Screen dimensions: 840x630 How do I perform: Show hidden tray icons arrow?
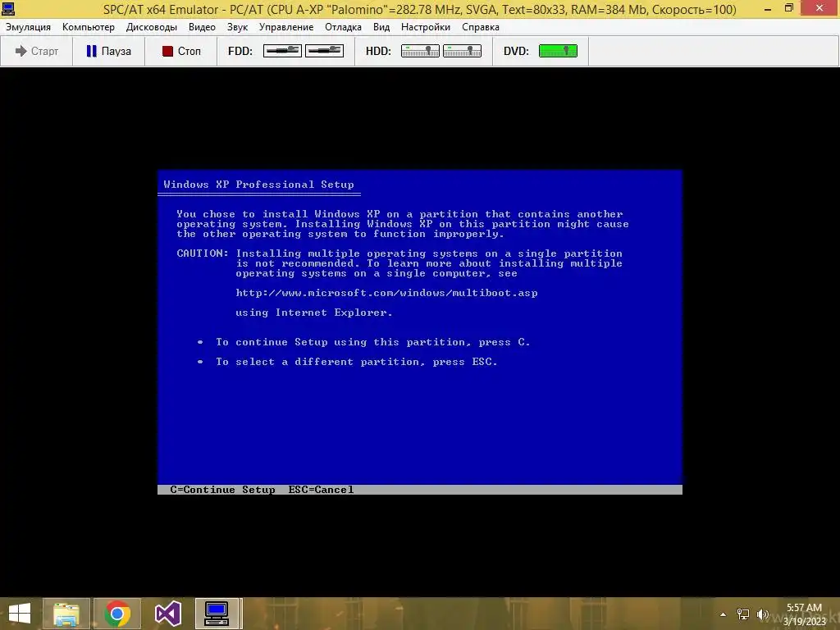[x=723, y=614]
